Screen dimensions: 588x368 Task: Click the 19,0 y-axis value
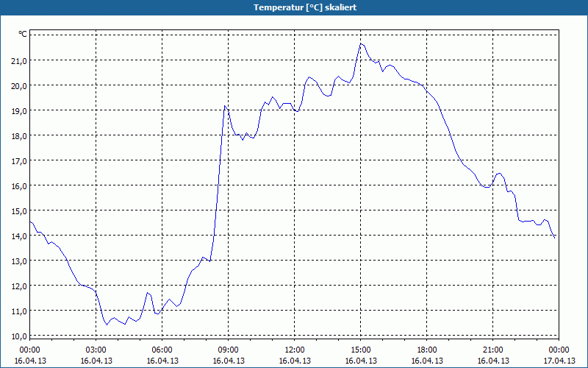point(20,111)
